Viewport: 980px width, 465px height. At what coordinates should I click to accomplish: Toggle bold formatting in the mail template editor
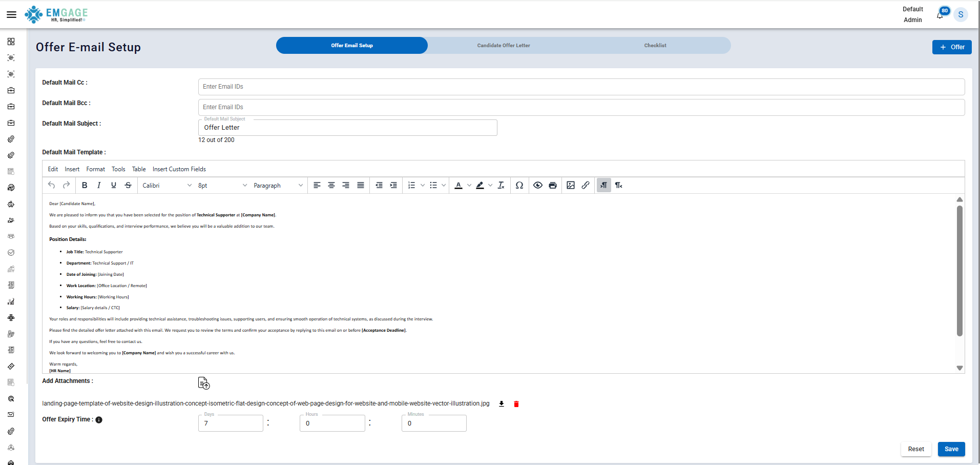84,185
